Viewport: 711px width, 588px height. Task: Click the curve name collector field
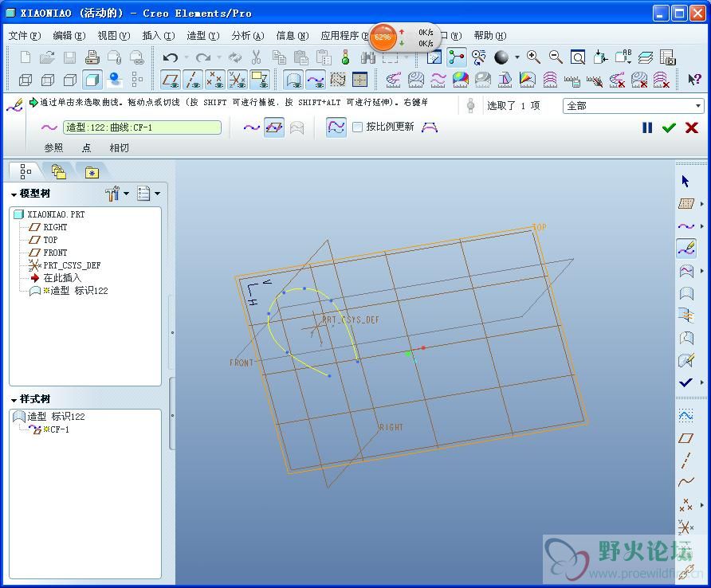coord(142,127)
